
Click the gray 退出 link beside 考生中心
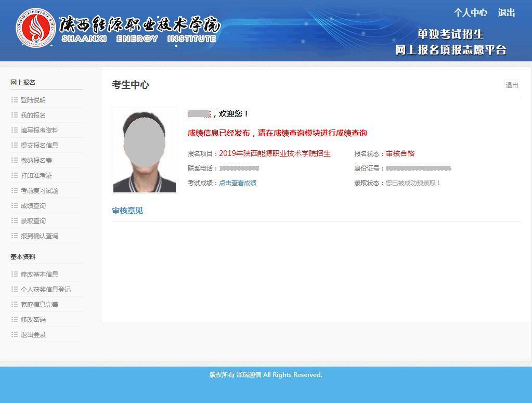pyautogui.click(x=512, y=85)
